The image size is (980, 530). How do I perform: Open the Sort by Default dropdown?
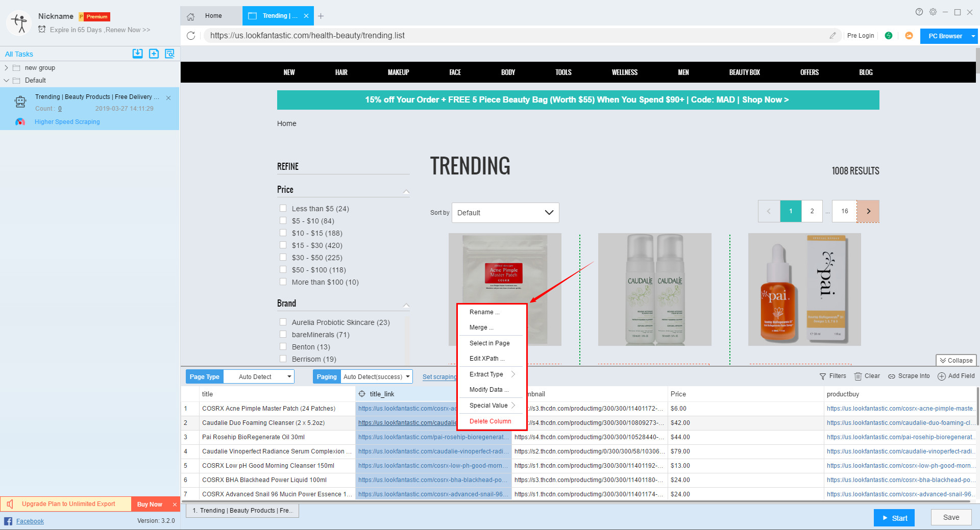click(505, 213)
